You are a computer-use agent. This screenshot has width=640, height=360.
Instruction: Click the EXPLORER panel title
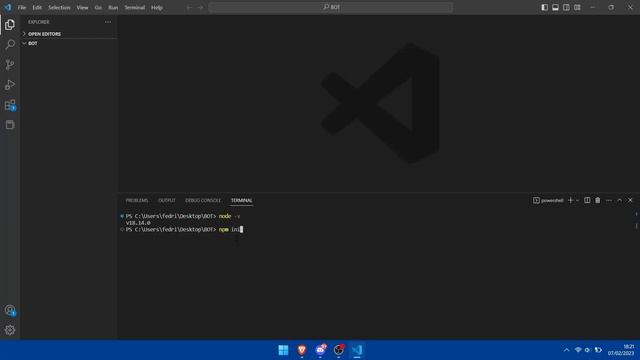click(x=39, y=22)
